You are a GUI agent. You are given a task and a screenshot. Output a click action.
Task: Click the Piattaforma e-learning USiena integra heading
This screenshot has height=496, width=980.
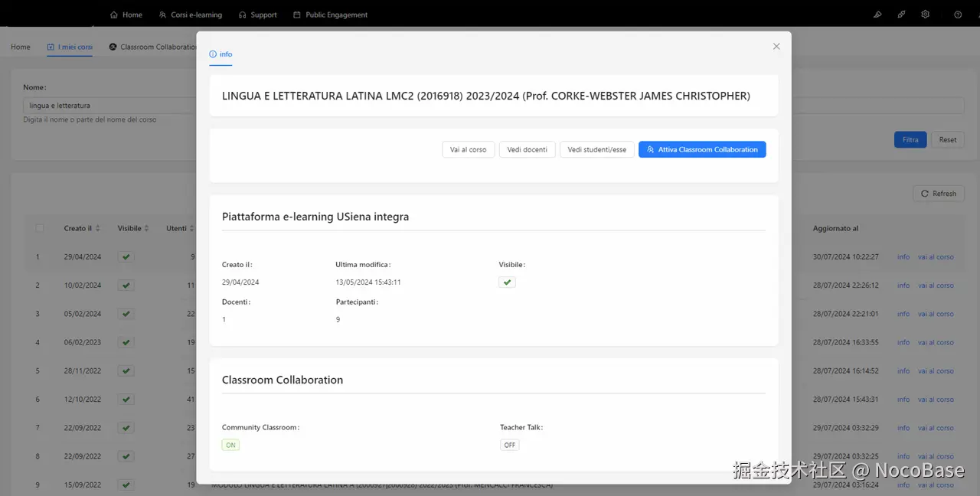pyautogui.click(x=315, y=217)
